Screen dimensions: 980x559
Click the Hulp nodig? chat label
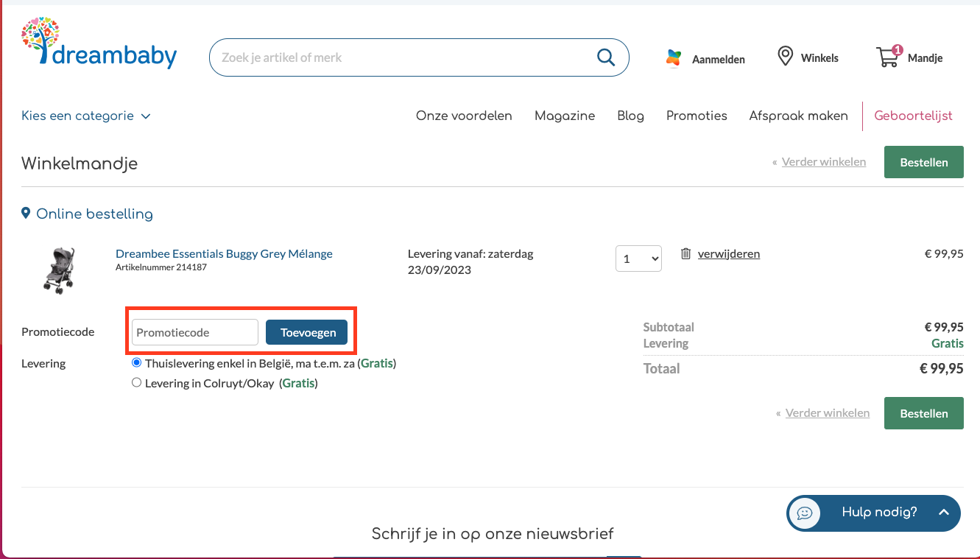pyautogui.click(x=879, y=512)
